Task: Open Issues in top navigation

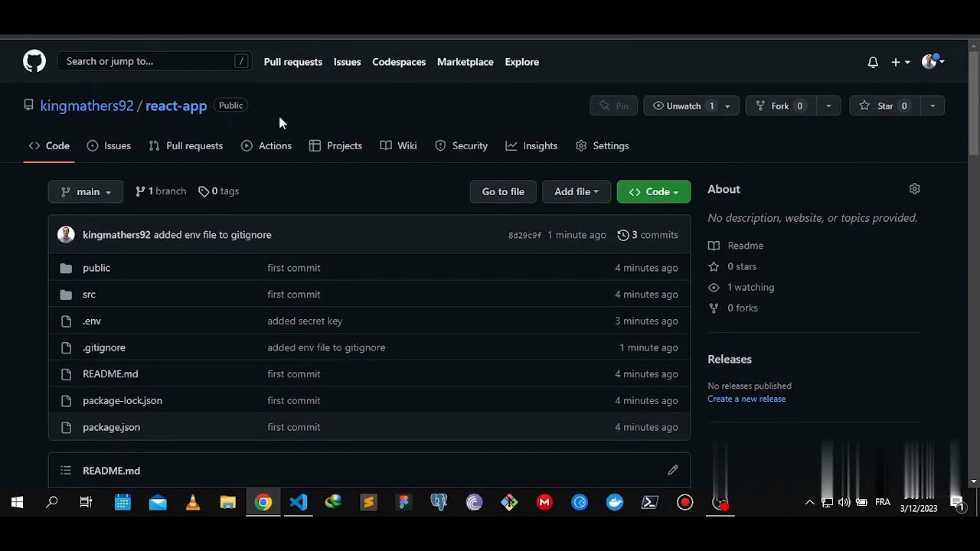Action: click(347, 62)
